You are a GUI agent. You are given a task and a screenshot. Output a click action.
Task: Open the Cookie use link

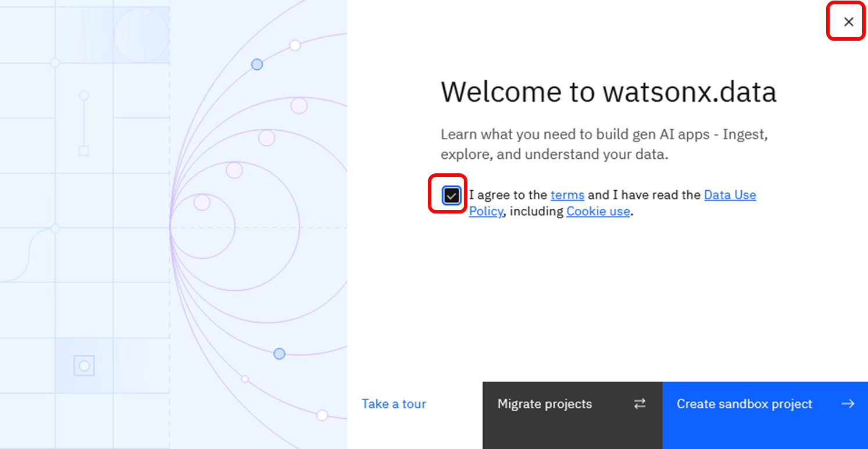tap(598, 211)
